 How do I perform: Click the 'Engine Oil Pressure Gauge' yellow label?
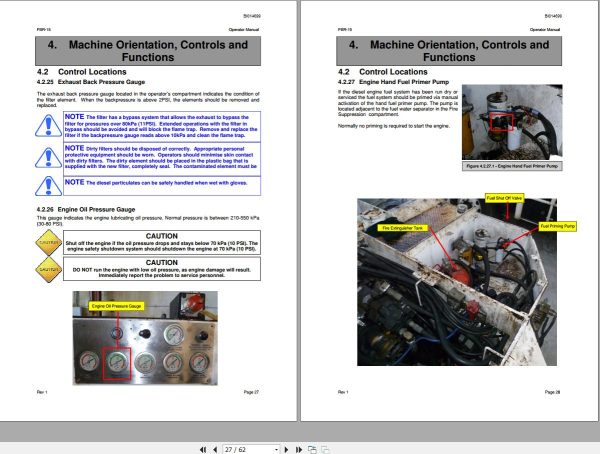click(116, 306)
